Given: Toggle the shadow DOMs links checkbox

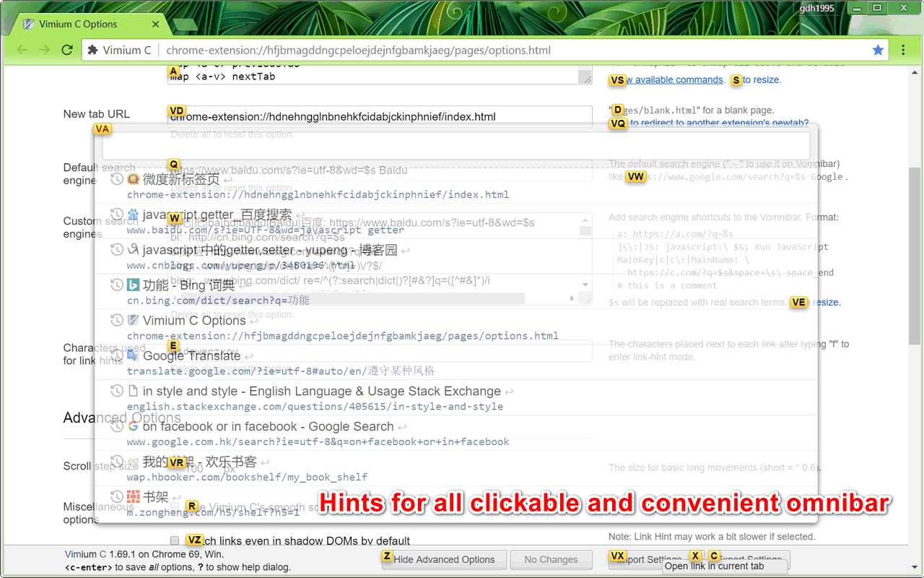Looking at the screenshot, I should 175,540.
